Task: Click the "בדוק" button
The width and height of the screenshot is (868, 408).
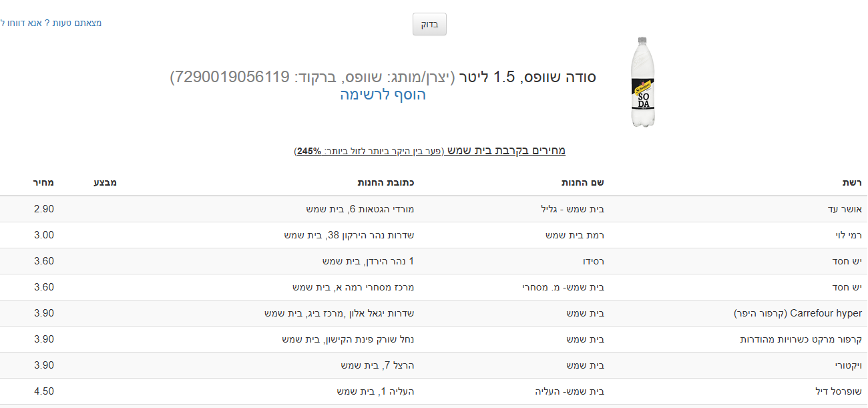Action: click(429, 24)
